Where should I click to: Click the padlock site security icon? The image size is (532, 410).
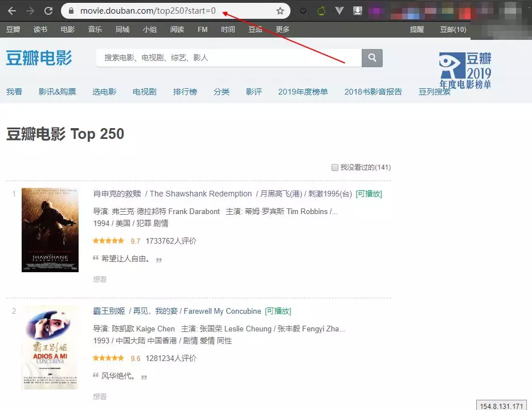pyautogui.click(x=71, y=11)
